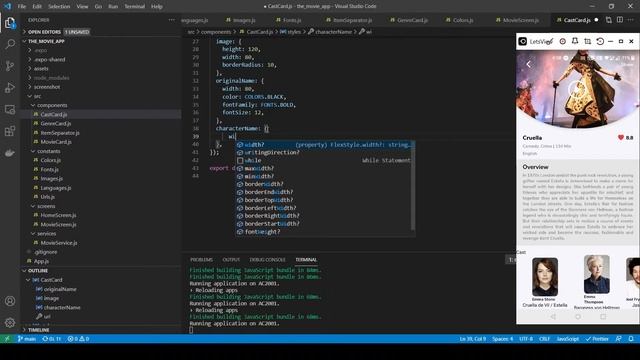Screen dimensions: 640x360
Task: Open the Selection menu
Action: click(59, 7)
